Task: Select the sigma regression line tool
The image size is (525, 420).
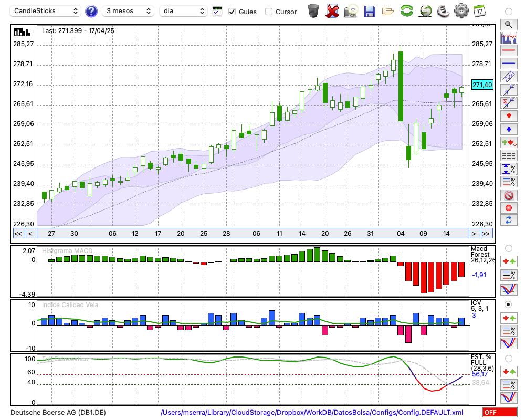Action: tap(509, 103)
